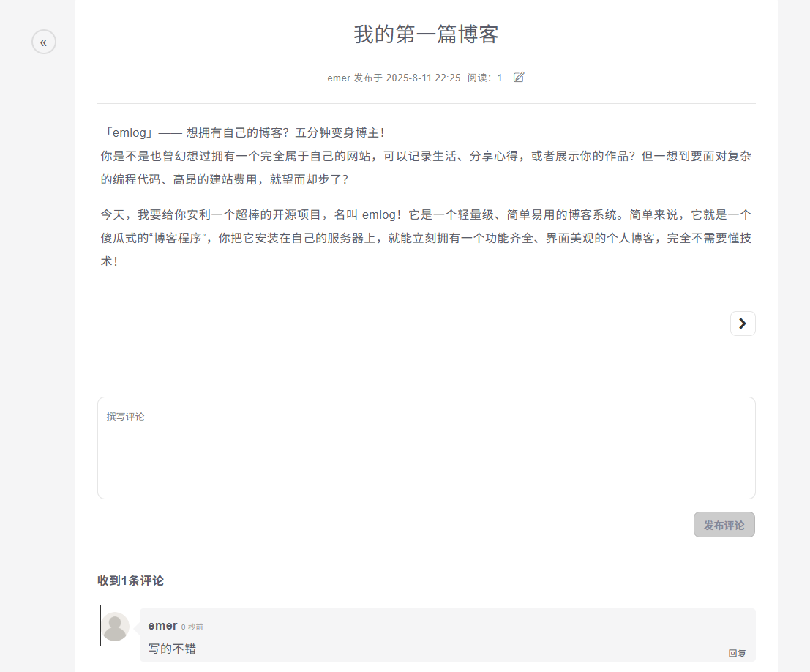
Task: Click the post title 我的第一篇博客
Action: click(x=426, y=34)
